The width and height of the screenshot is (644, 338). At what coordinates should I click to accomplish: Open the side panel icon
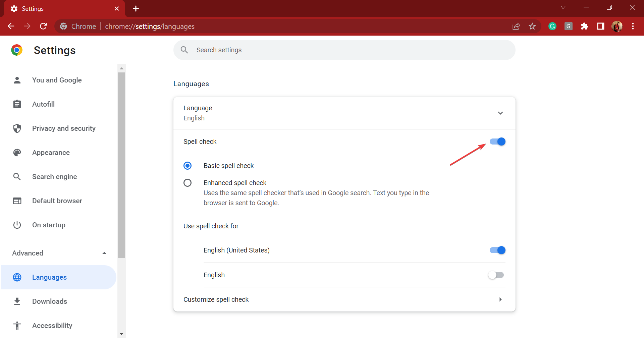pos(601,26)
